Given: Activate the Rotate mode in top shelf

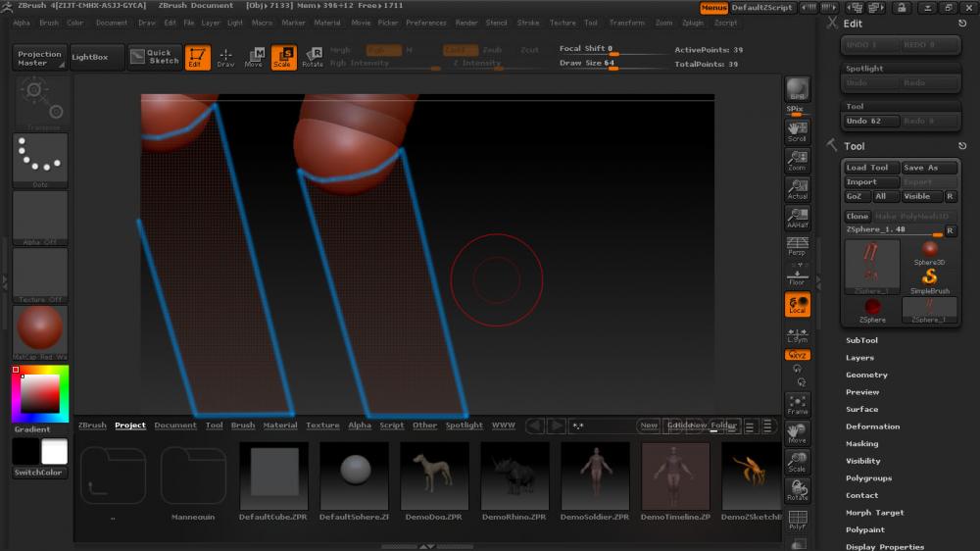Looking at the screenshot, I should click(313, 57).
